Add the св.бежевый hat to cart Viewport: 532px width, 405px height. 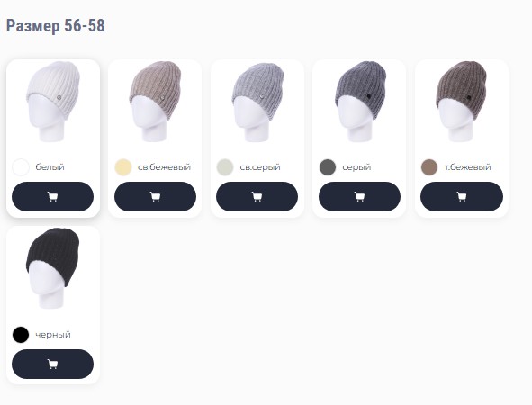coord(155,196)
